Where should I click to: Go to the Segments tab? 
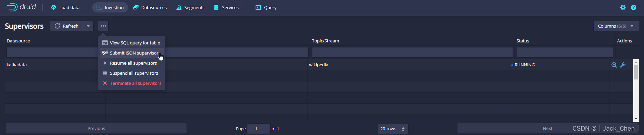pos(190,7)
